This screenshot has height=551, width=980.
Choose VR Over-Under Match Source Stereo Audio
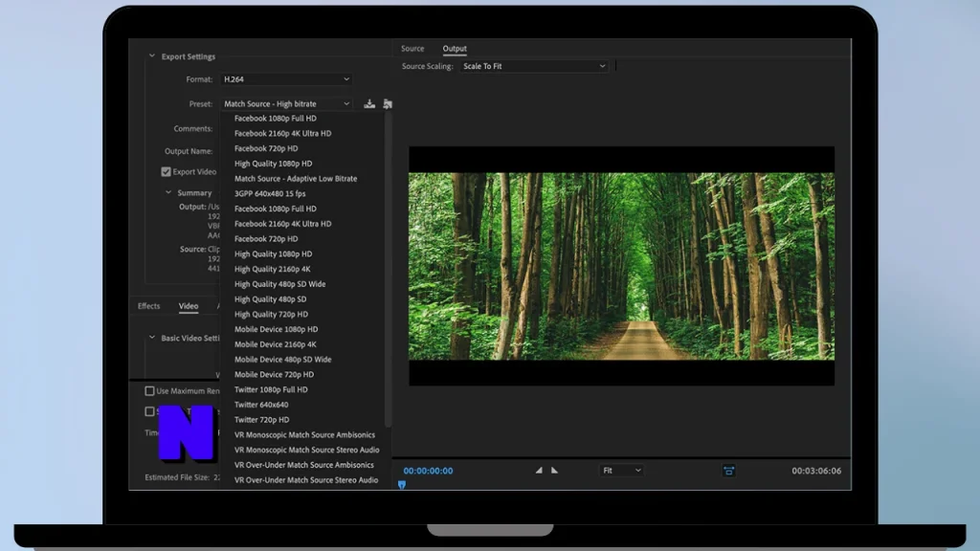pyautogui.click(x=305, y=480)
